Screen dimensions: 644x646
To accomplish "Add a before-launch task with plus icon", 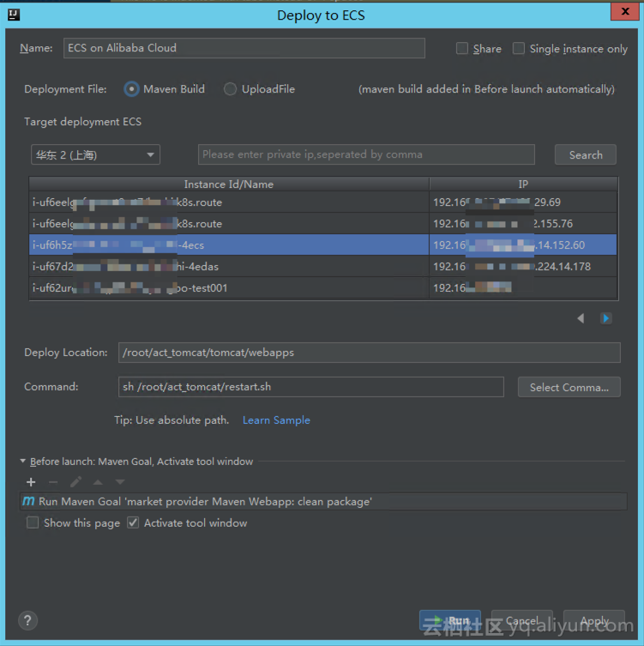I will [x=31, y=481].
